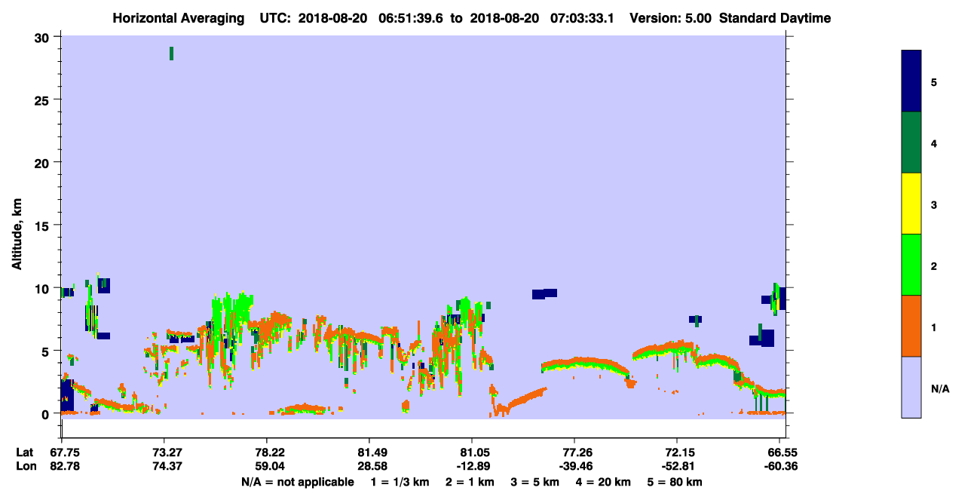Click longitude value -39.46
The width and height of the screenshot is (980, 503).
coord(574,466)
